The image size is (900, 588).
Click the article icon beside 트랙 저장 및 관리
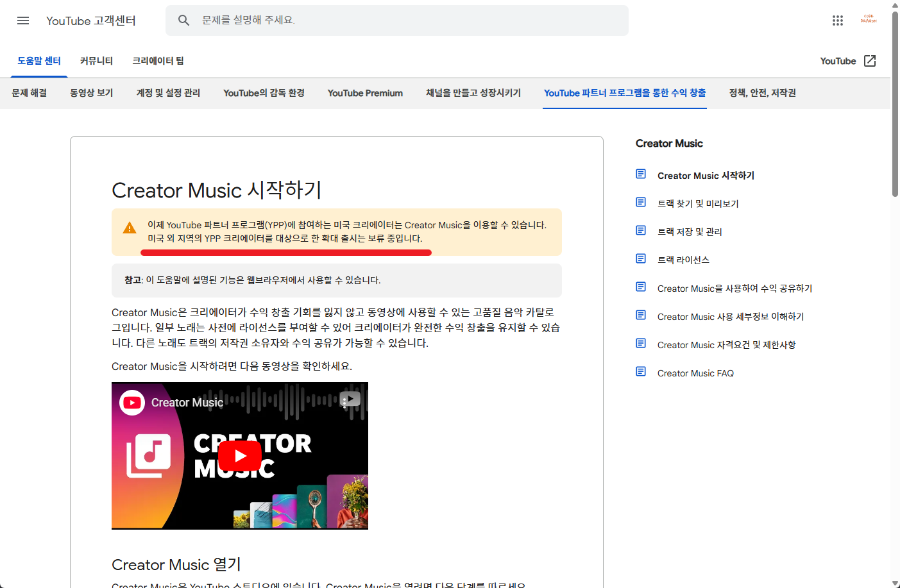(641, 230)
